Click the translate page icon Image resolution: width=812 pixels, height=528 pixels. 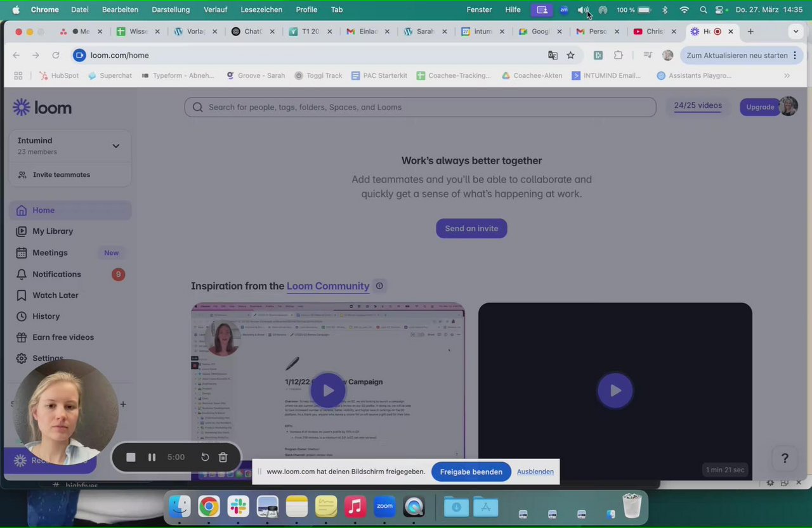tap(553, 55)
